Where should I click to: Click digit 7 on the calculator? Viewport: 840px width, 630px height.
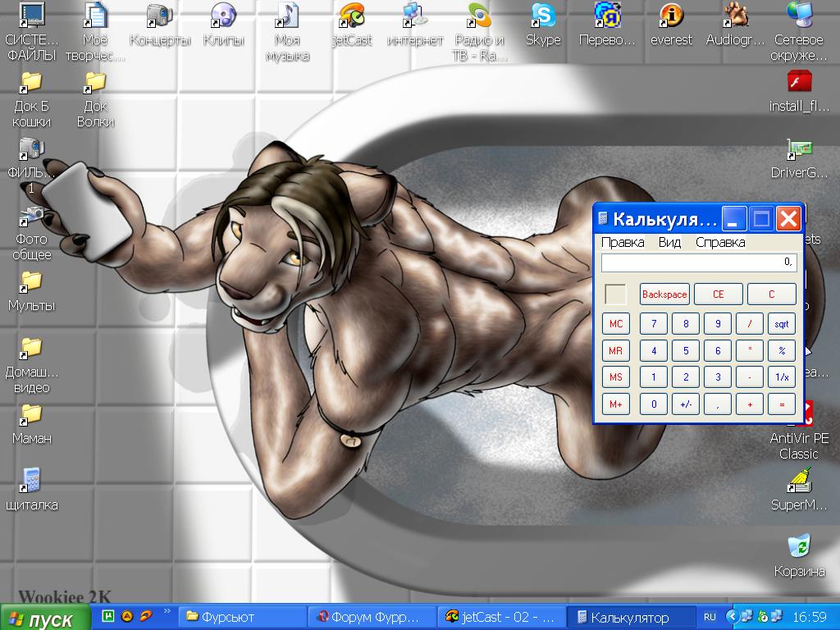pyautogui.click(x=654, y=323)
